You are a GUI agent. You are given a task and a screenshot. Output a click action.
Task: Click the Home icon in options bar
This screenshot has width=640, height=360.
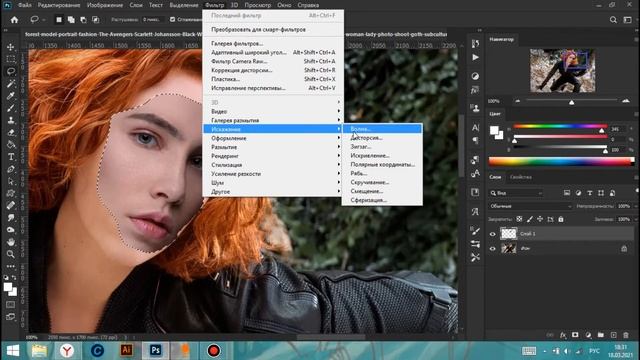point(14,20)
